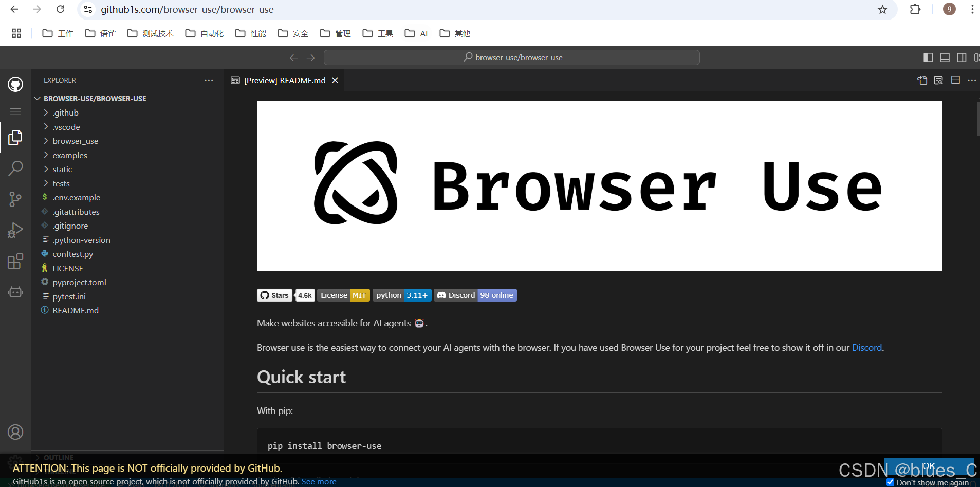Screen dimensions: 980x487
Task: Split the editor with layout icon
Action: [955, 80]
